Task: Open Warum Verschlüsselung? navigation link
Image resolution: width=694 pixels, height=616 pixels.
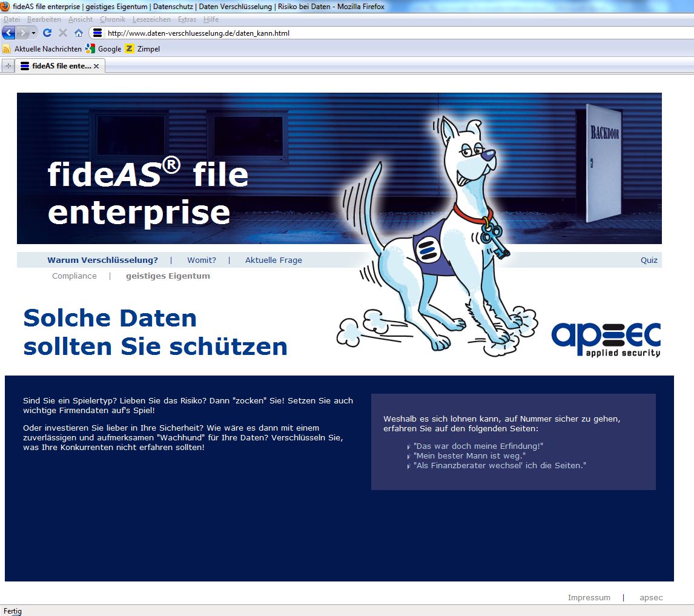Action: (x=102, y=260)
